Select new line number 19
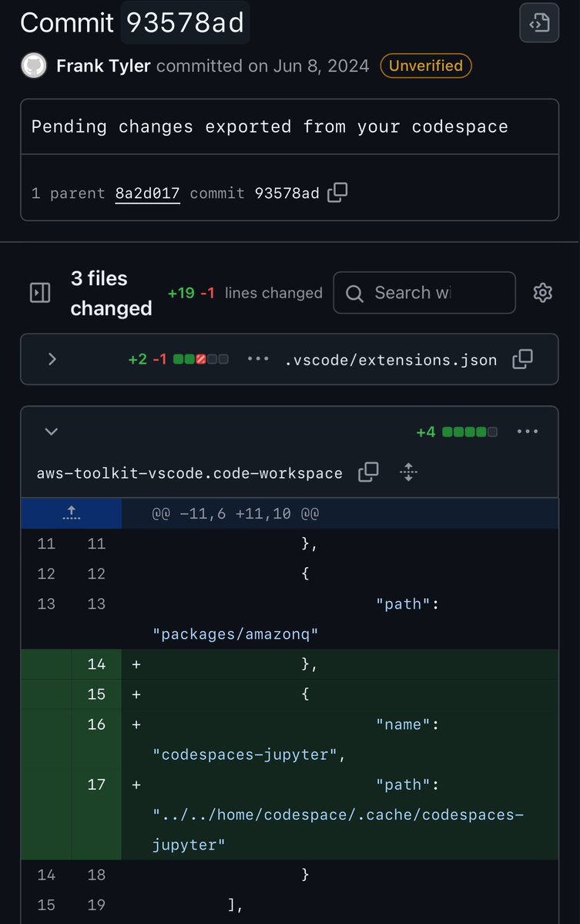The width and height of the screenshot is (580, 924). click(96, 905)
